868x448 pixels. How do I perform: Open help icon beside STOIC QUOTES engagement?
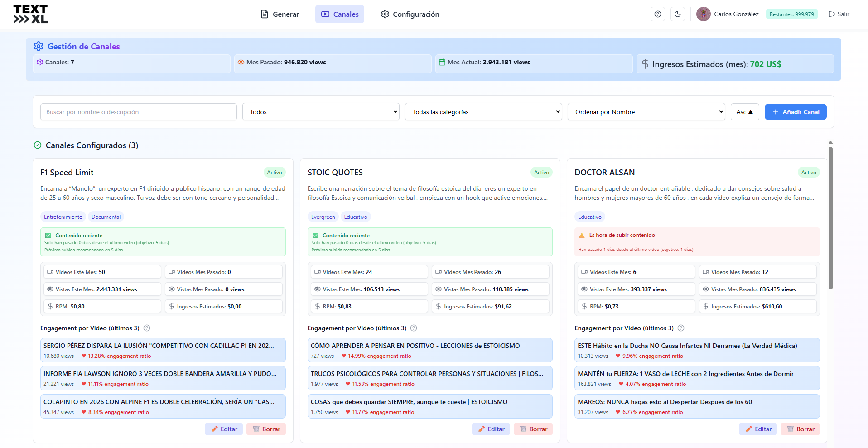point(414,328)
